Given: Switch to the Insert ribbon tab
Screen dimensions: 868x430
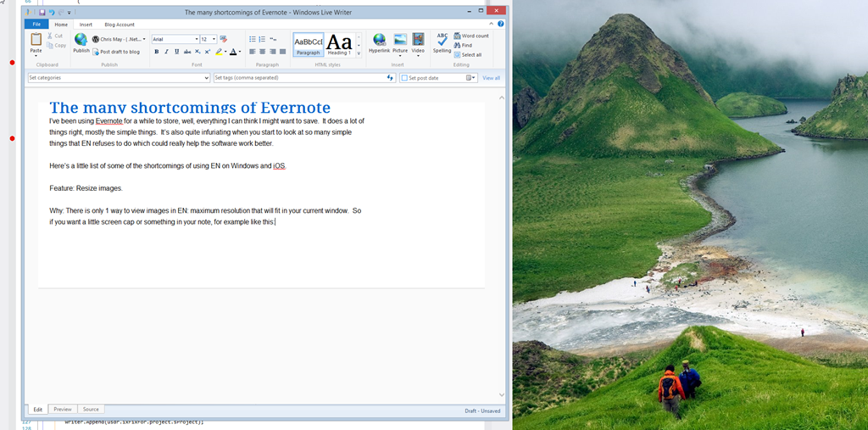Looking at the screenshot, I should [x=86, y=25].
